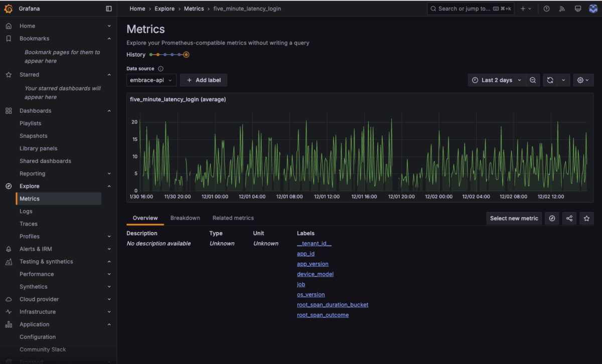This screenshot has width=602, height=364.
Task: Click the Explore breadcrumb link
Action: tap(165, 9)
